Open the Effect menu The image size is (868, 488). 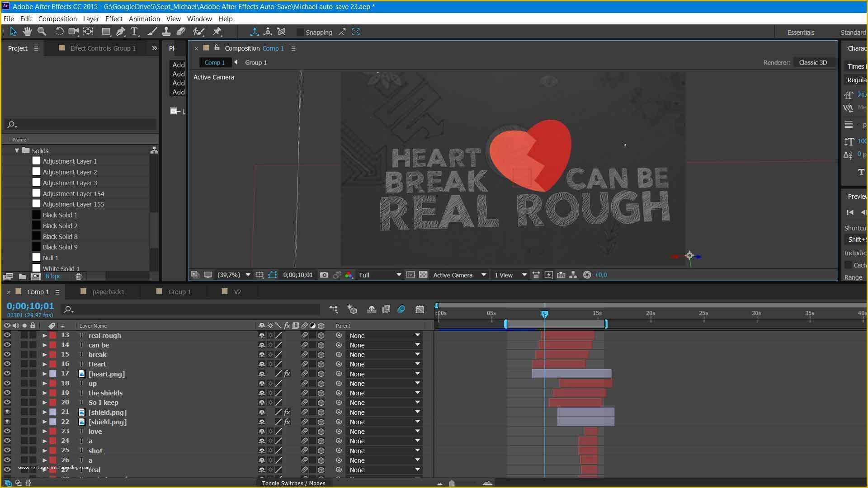point(114,19)
